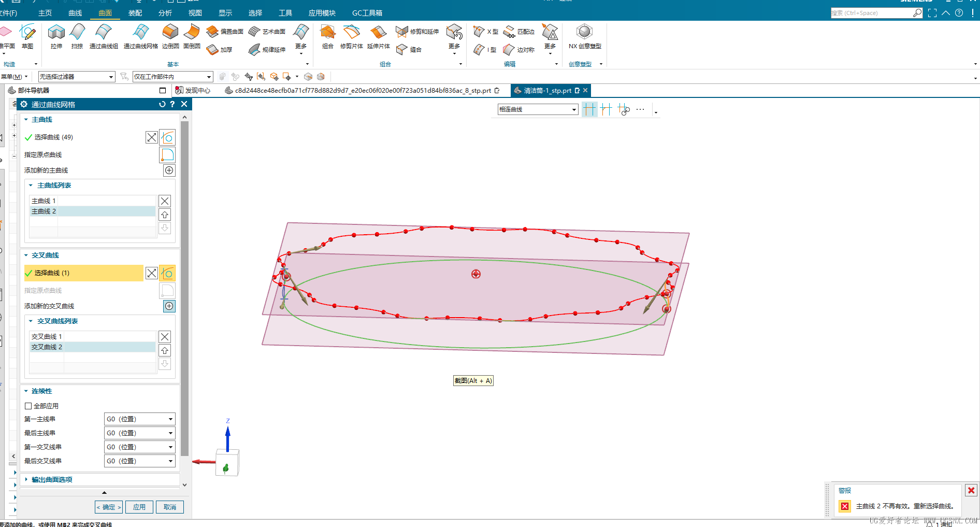Click the primary curve 指定原点曲线 icon
The width and height of the screenshot is (980, 527).
coord(167,155)
